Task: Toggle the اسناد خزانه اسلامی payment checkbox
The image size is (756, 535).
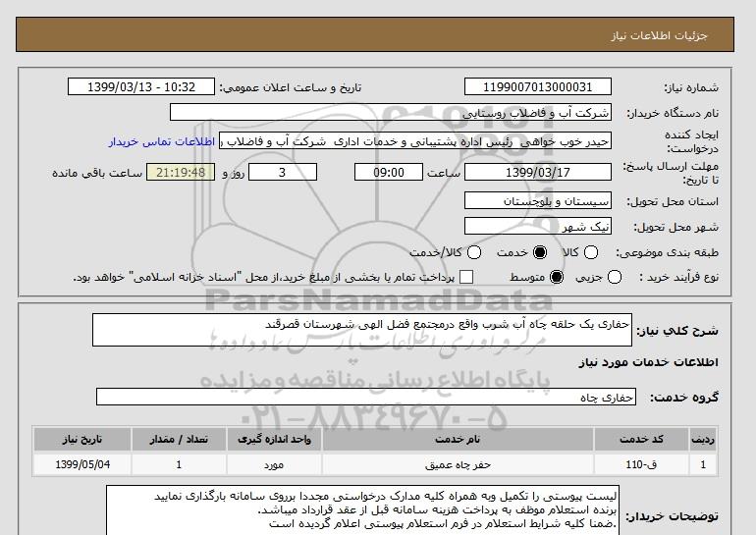Action: (x=466, y=277)
